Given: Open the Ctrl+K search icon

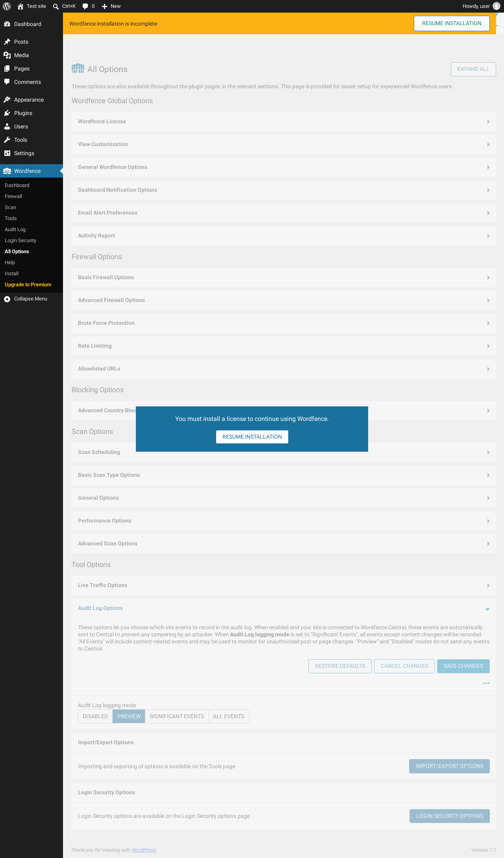Looking at the screenshot, I should pyautogui.click(x=56, y=6).
